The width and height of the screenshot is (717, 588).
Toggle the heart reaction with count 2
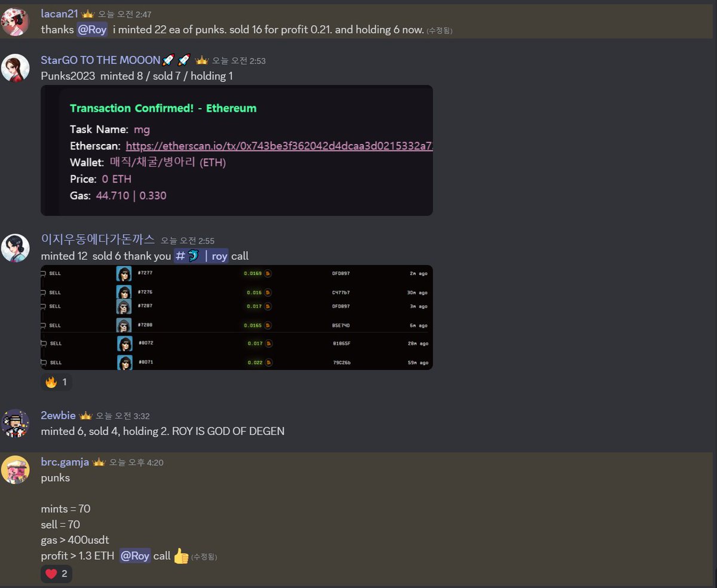[56, 574]
